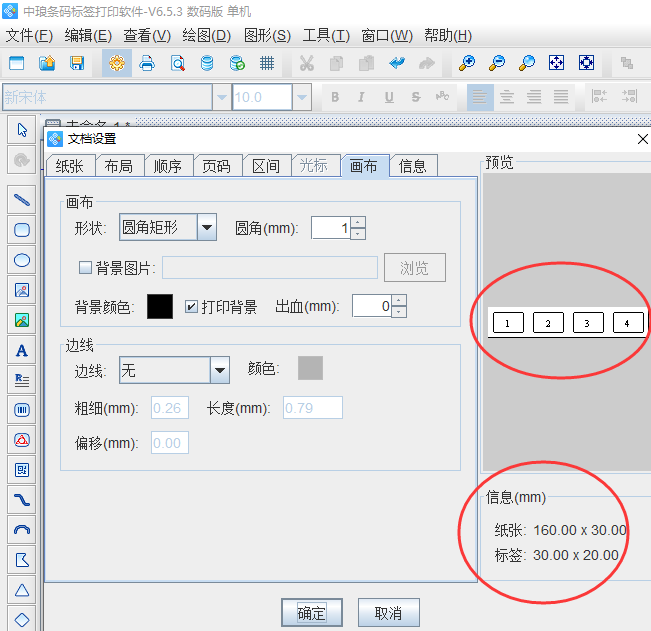Viewport: 651px width, 631px height.
Task: Click the 确定 button
Action: pos(312,613)
